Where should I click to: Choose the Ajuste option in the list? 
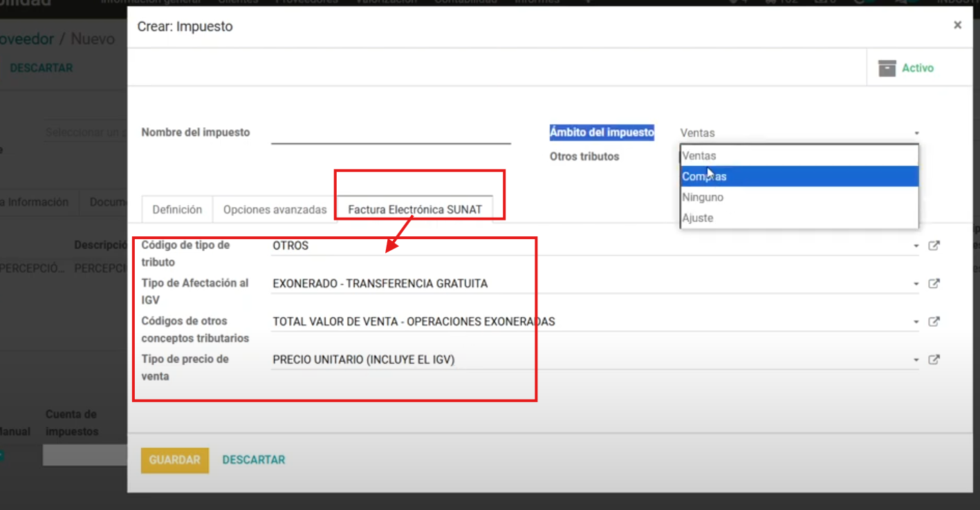click(x=799, y=218)
